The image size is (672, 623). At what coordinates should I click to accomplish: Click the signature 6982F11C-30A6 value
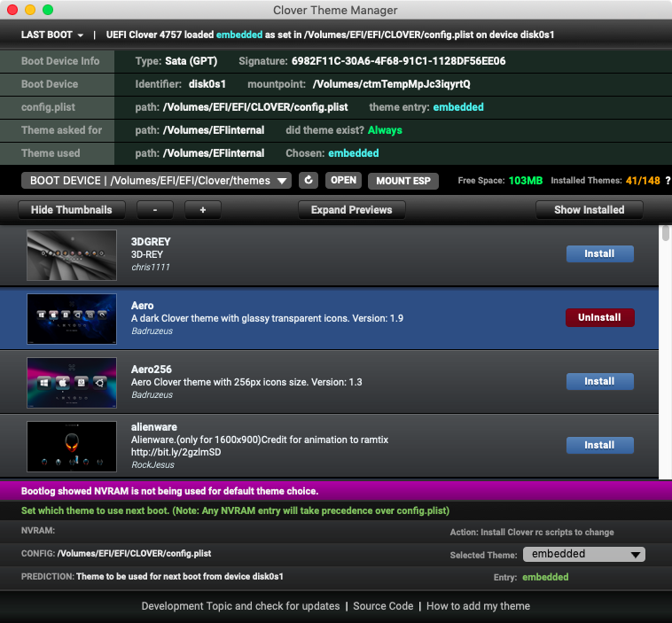click(399, 61)
